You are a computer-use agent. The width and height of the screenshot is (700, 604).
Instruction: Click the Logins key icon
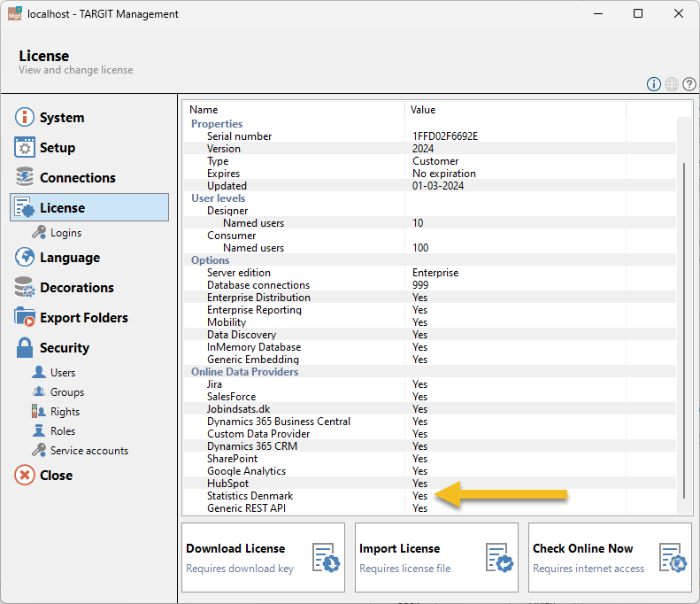[39, 232]
